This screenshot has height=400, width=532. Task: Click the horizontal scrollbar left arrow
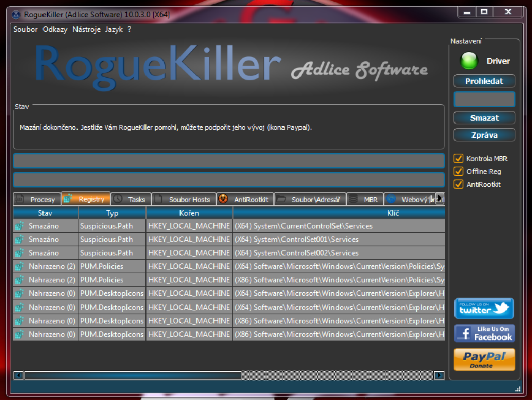pos(18,375)
